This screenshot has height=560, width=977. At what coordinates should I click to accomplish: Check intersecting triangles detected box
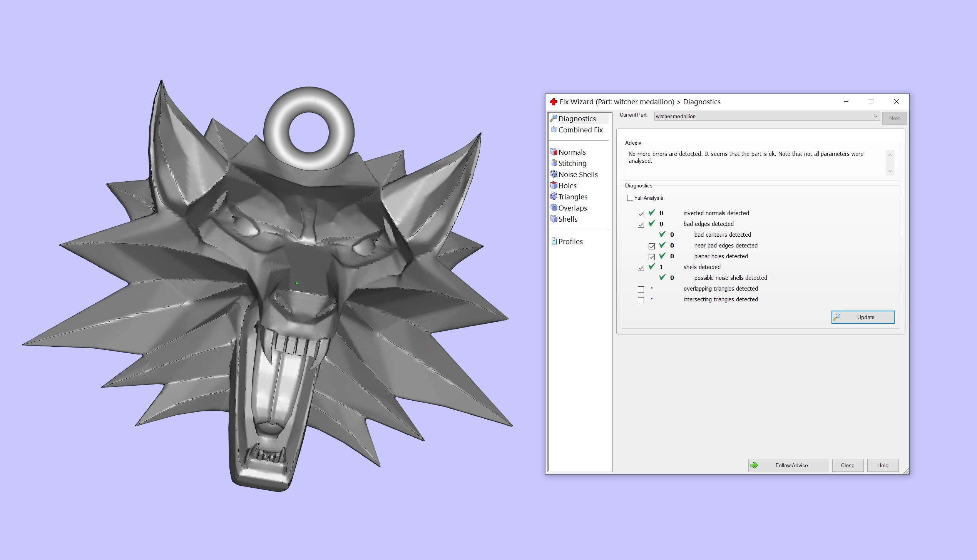641,300
